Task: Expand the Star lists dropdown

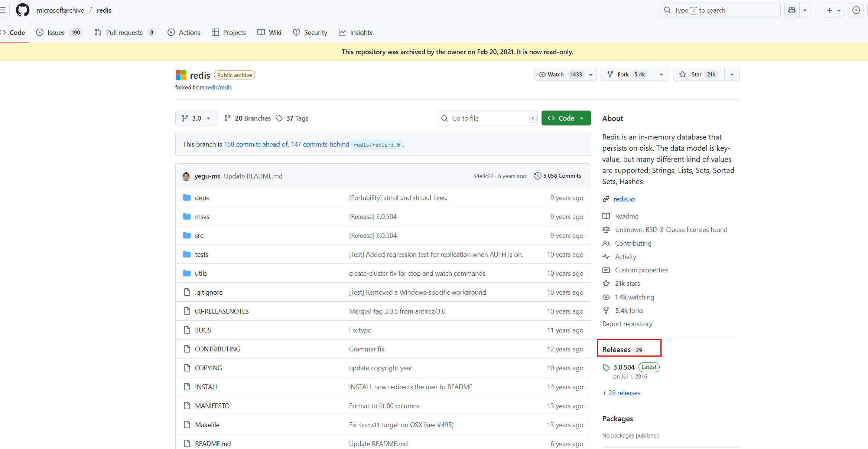Action: pos(732,75)
